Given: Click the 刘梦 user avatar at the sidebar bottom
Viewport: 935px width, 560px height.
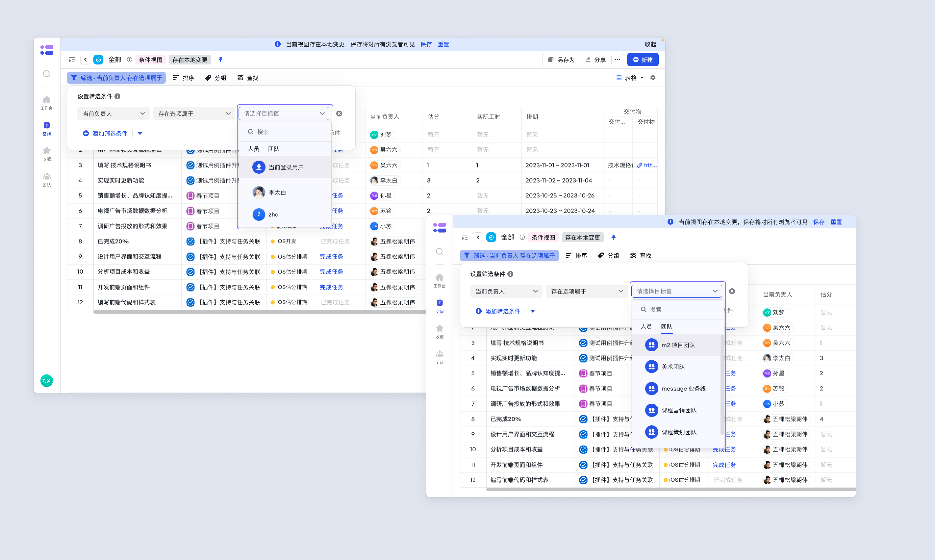Looking at the screenshot, I should click(x=47, y=380).
